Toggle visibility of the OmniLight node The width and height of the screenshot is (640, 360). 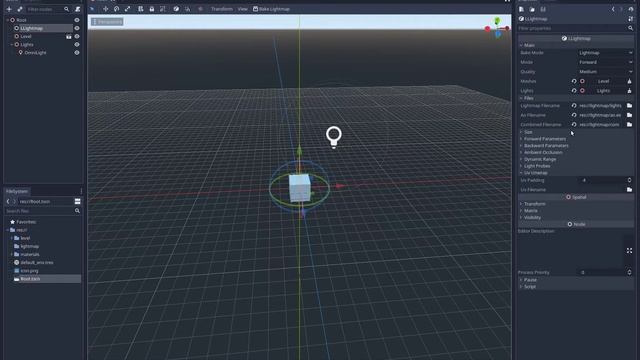pos(77,53)
